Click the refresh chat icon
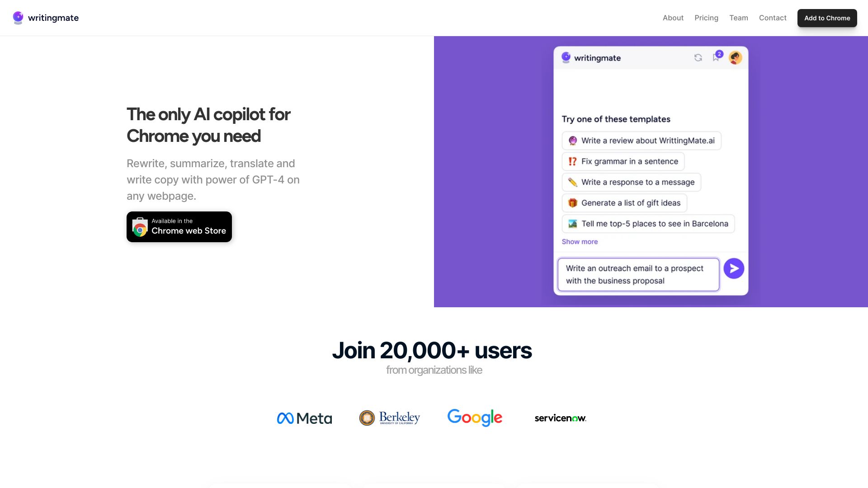The height and width of the screenshot is (488, 868). pyautogui.click(x=698, y=58)
